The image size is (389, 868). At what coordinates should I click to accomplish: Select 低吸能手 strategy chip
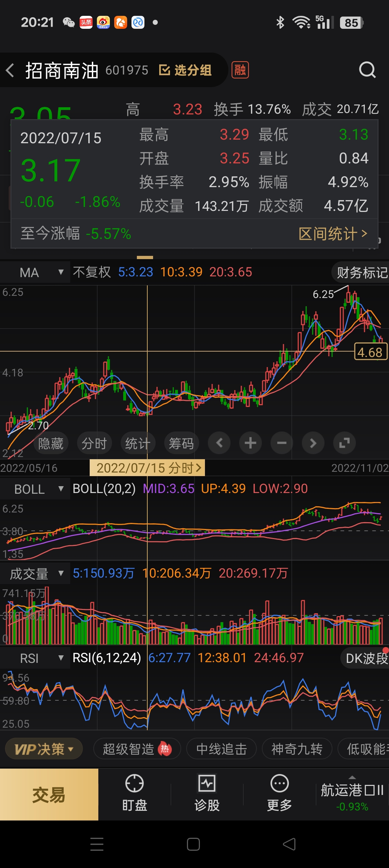point(364,749)
